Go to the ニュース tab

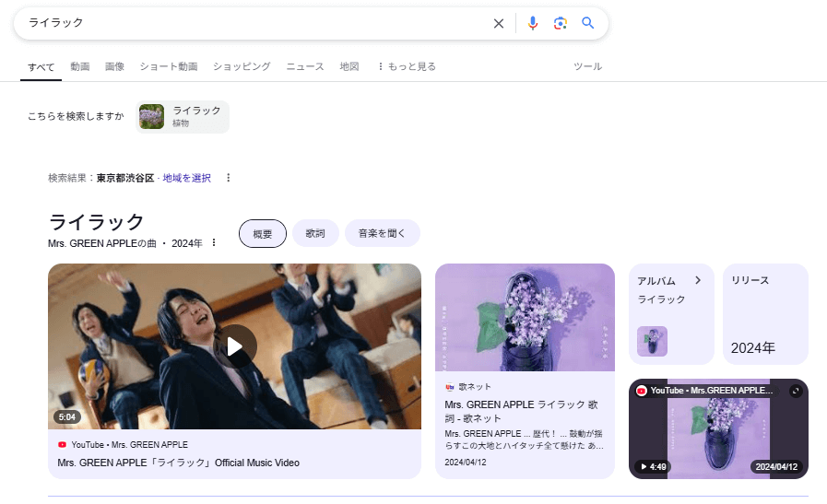click(305, 66)
